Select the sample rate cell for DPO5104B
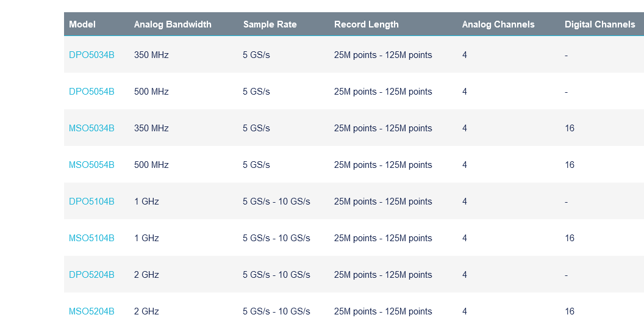 coord(276,201)
